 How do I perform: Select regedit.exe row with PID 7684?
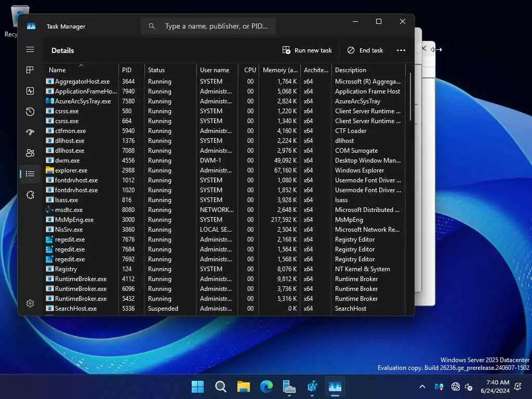tap(224, 249)
